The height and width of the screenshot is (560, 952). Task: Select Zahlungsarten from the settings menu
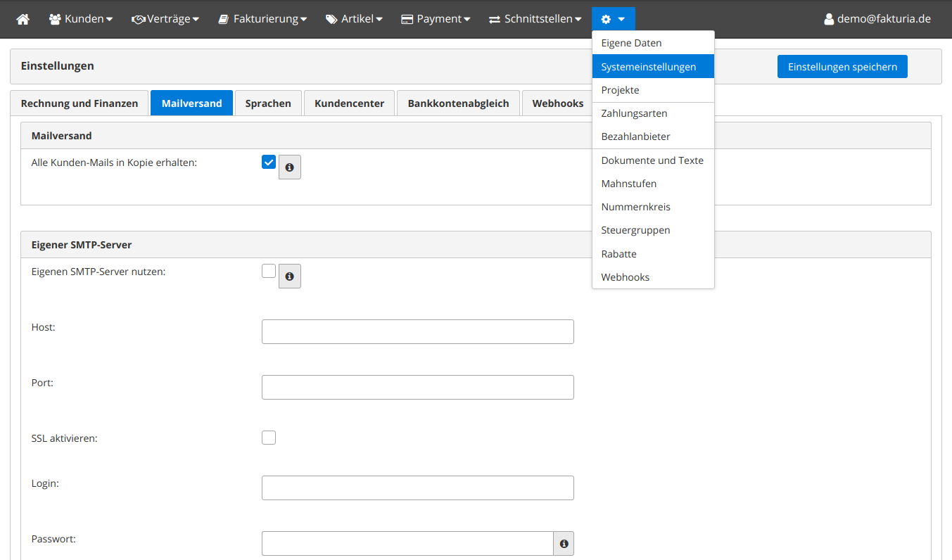(x=634, y=113)
